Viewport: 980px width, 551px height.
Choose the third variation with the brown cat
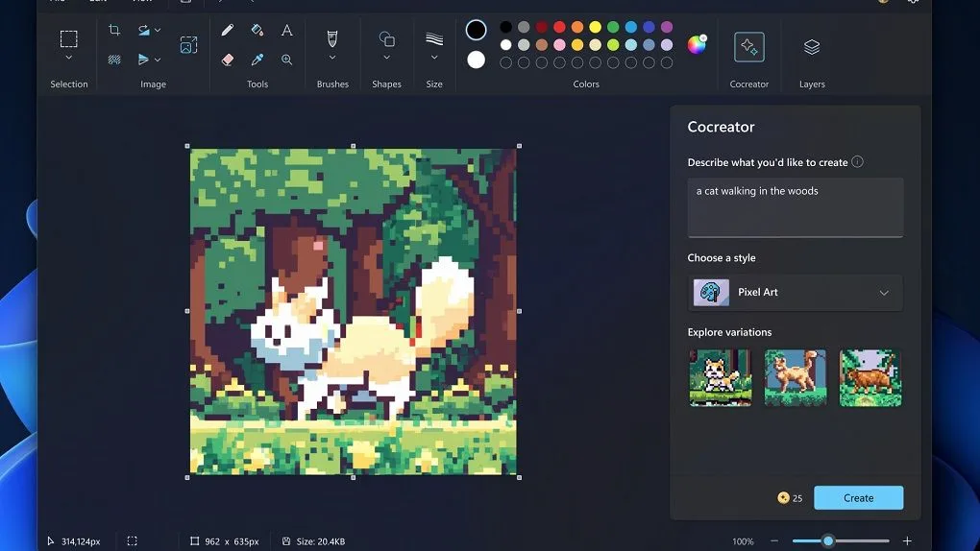point(870,378)
